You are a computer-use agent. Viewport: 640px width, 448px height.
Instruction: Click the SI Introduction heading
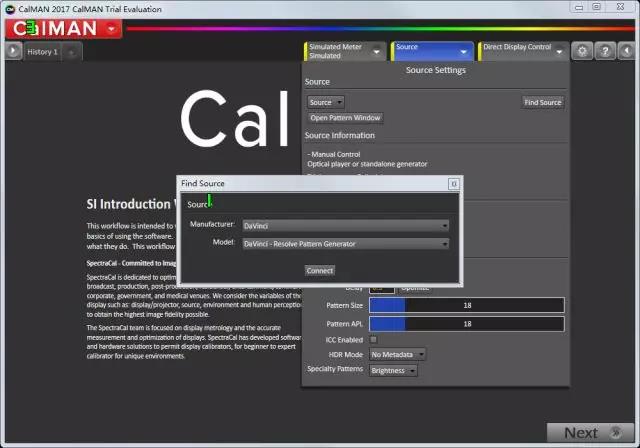[x=128, y=204]
